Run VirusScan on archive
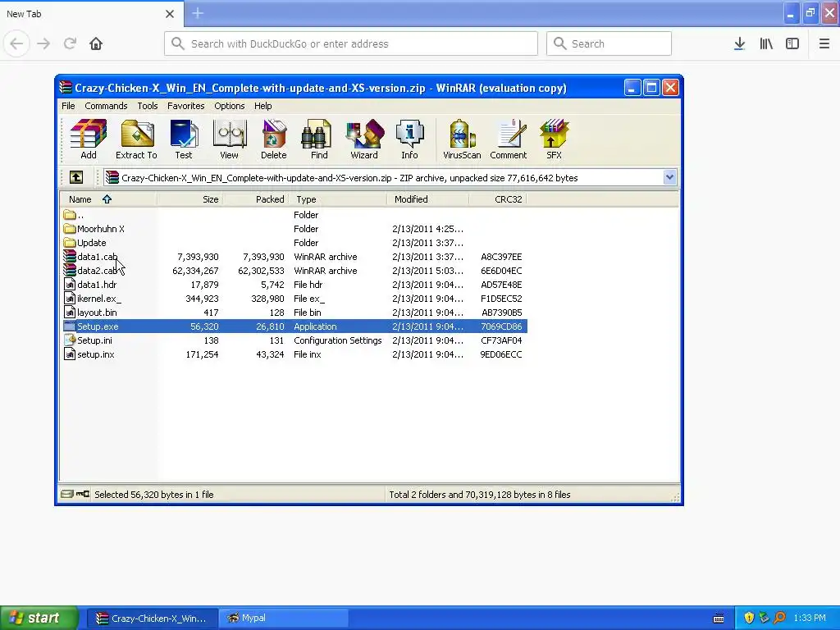 point(462,139)
